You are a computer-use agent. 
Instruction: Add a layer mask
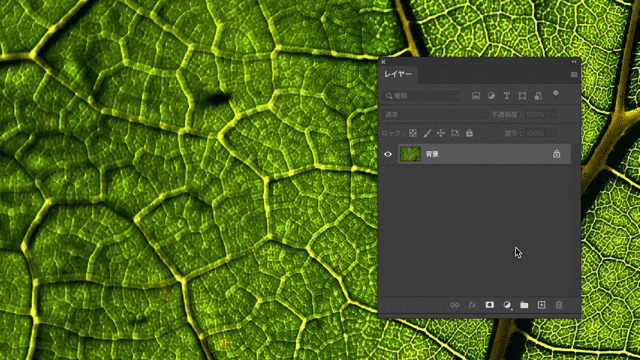(490, 305)
